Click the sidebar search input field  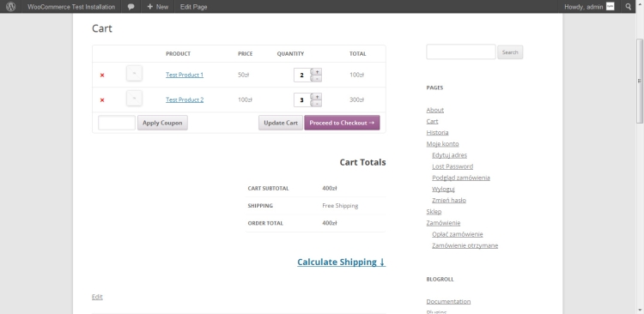[461, 51]
